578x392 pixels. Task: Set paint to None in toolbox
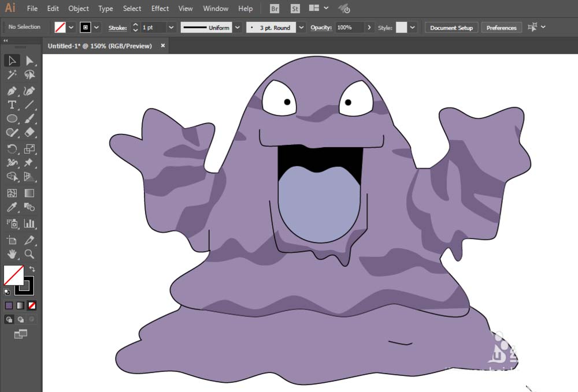pyautogui.click(x=32, y=305)
